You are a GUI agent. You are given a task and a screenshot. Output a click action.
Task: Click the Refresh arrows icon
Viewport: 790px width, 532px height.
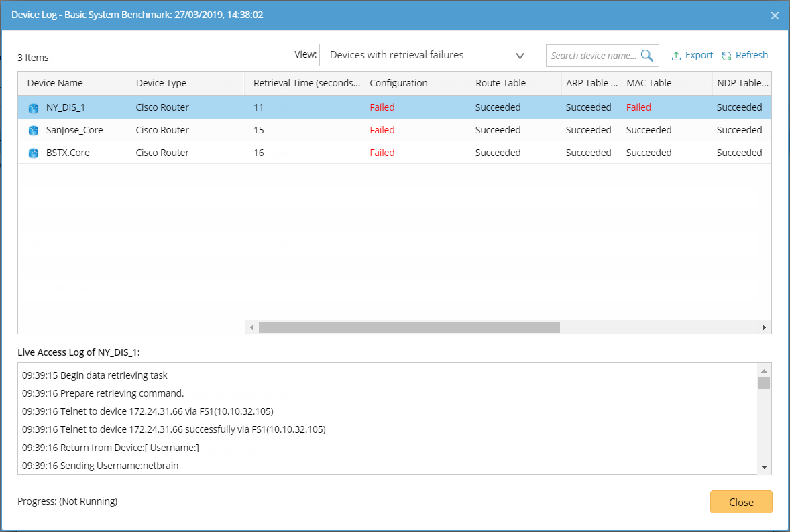[x=726, y=56]
